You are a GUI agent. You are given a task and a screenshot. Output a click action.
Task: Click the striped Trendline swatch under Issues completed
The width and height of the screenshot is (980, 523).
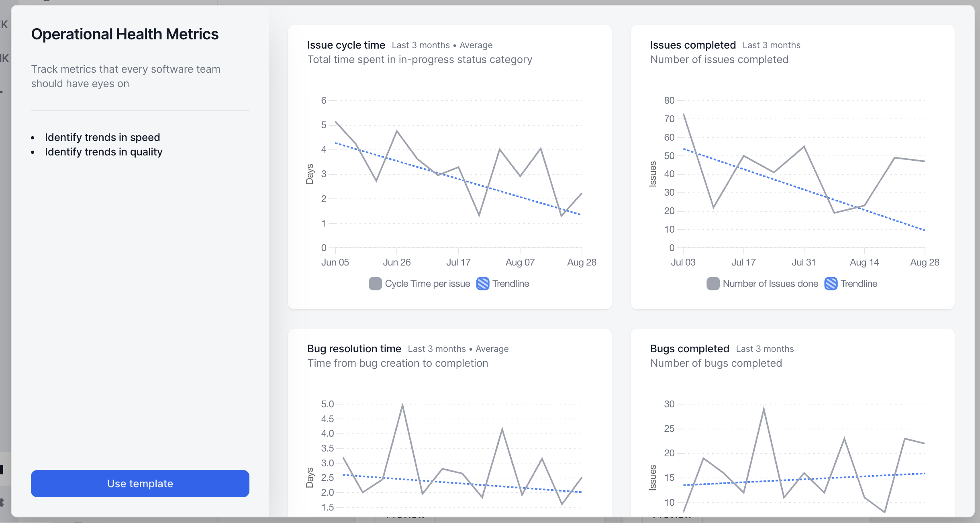[831, 284]
